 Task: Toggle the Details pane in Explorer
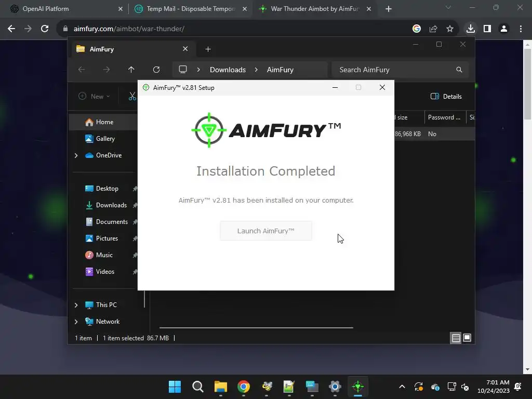[446, 96]
